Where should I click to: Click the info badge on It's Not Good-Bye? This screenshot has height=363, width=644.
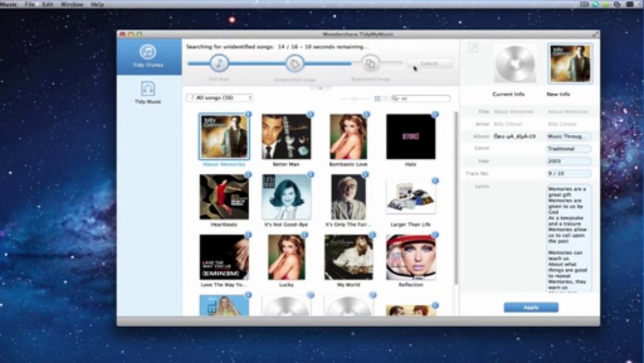click(x=310, y=174)
